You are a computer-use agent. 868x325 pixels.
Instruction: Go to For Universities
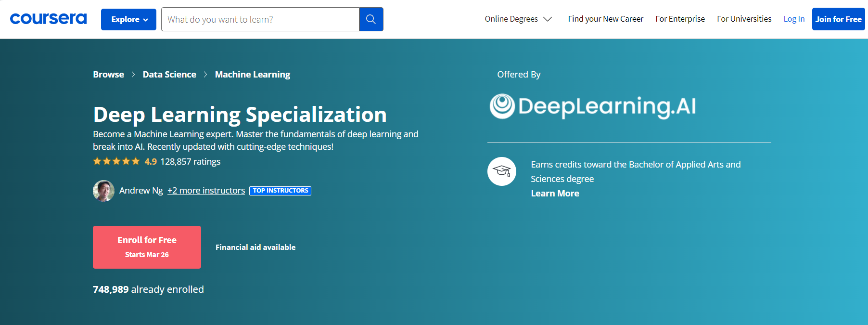744,19
